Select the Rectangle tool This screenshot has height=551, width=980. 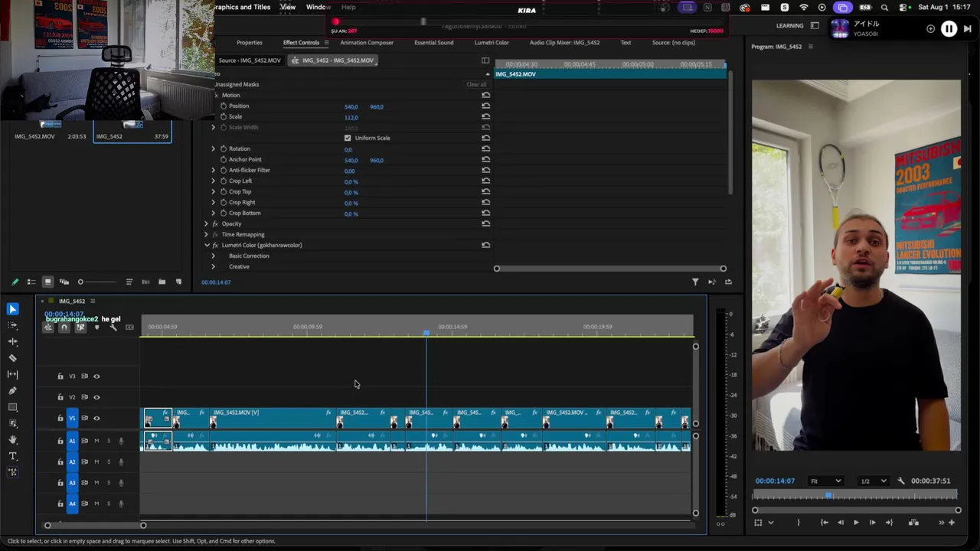coord(12,407)
